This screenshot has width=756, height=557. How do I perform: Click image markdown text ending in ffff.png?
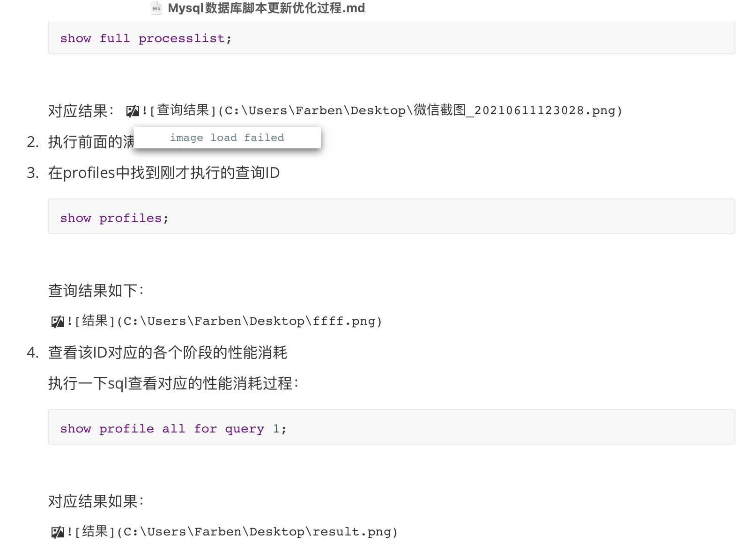tap(224, 321)
